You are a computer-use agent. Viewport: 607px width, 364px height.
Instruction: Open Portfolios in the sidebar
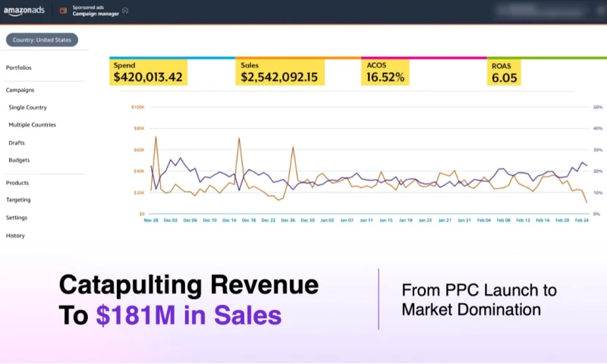click(19, 67)
